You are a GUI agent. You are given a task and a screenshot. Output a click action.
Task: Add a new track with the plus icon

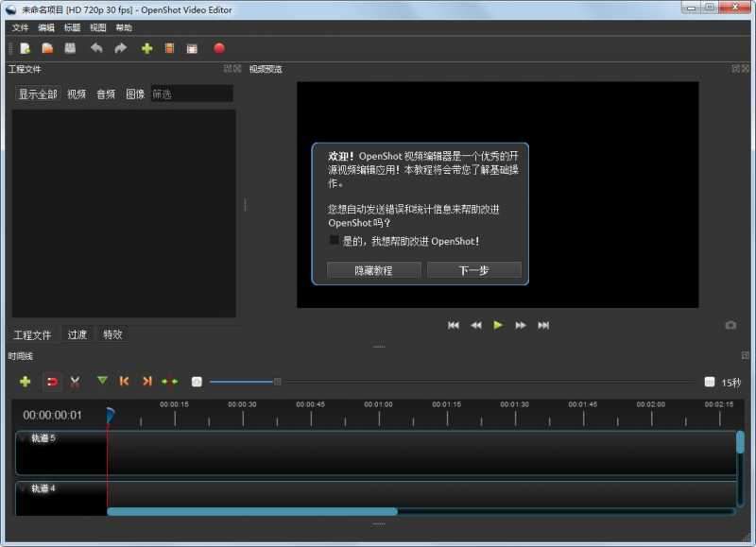coord(23,382)
